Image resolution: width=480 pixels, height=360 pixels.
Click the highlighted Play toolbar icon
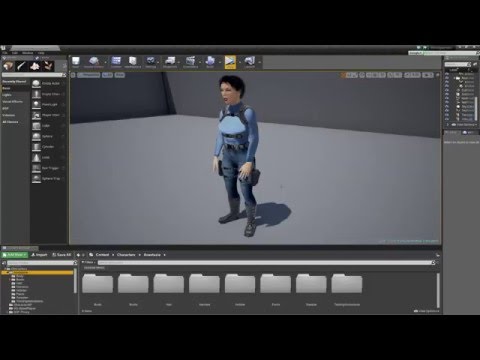click(230, 62)
